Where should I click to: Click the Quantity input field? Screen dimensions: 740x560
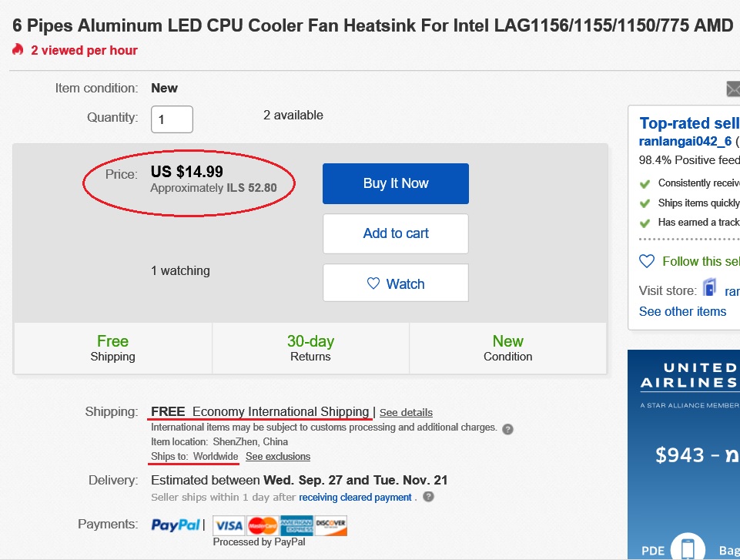(x=172, y=119)
